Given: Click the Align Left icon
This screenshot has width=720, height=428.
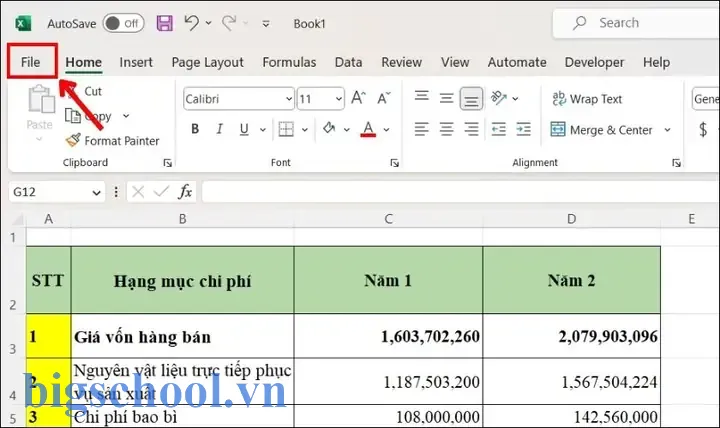Looking at the screenshot, I should 422,130.
